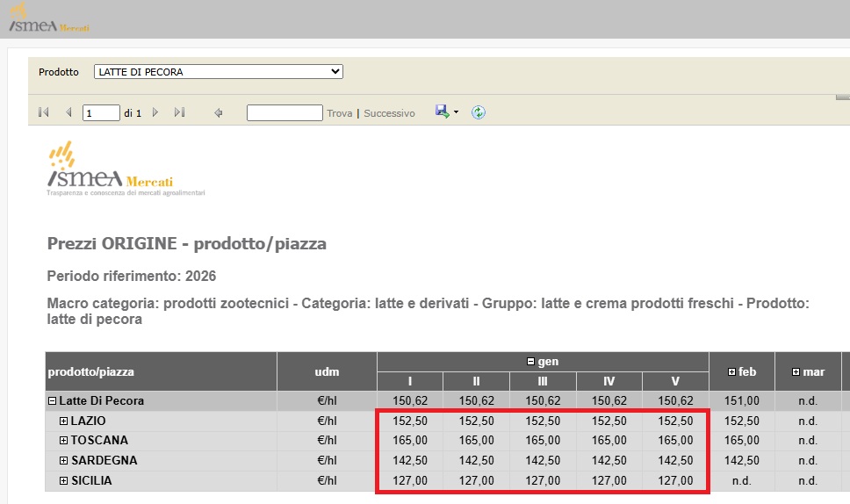The height and width of the screenshot is (504, 850).
Task: Click TOSCANA week I value 165,00
Action: coord(410,441)
